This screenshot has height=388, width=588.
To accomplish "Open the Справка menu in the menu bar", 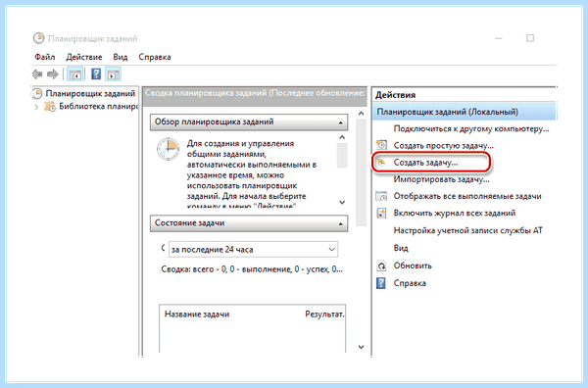I will click(x=155, y=57).
